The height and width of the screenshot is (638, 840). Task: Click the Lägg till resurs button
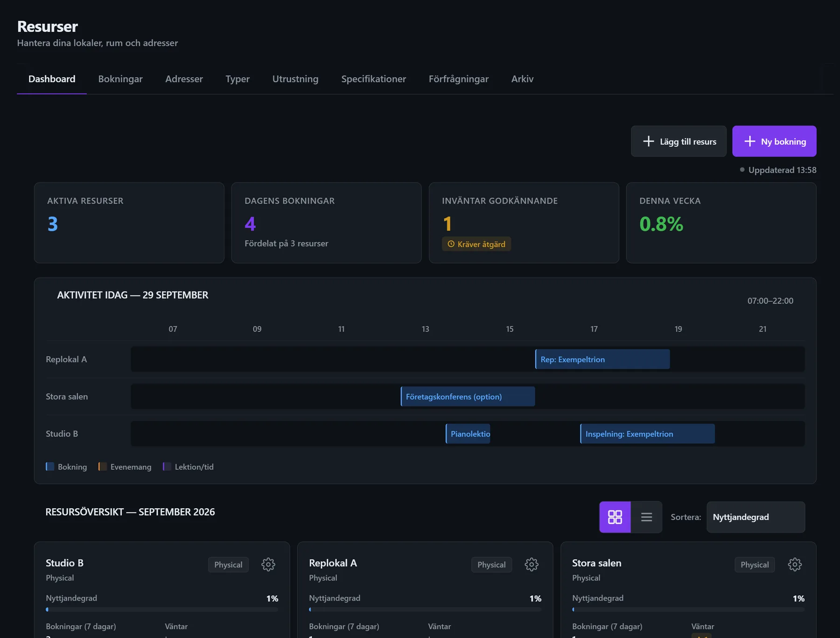(x=679, y=141)
